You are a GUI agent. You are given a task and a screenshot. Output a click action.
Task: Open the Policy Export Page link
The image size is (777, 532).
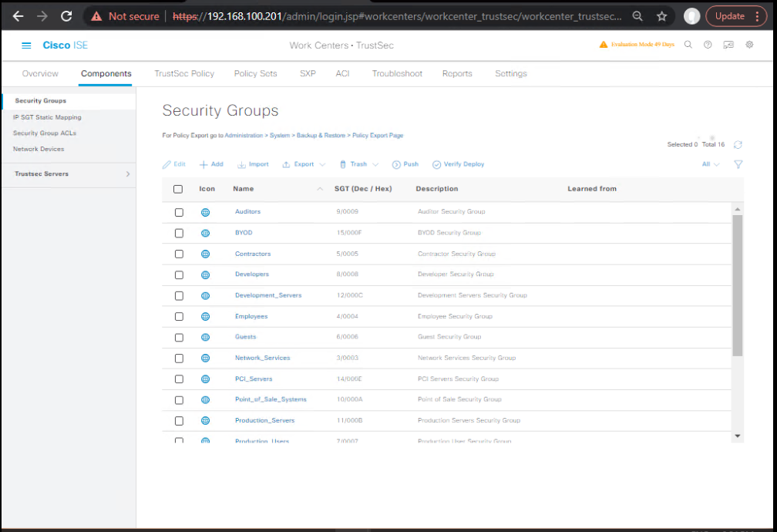coord(378,136)
